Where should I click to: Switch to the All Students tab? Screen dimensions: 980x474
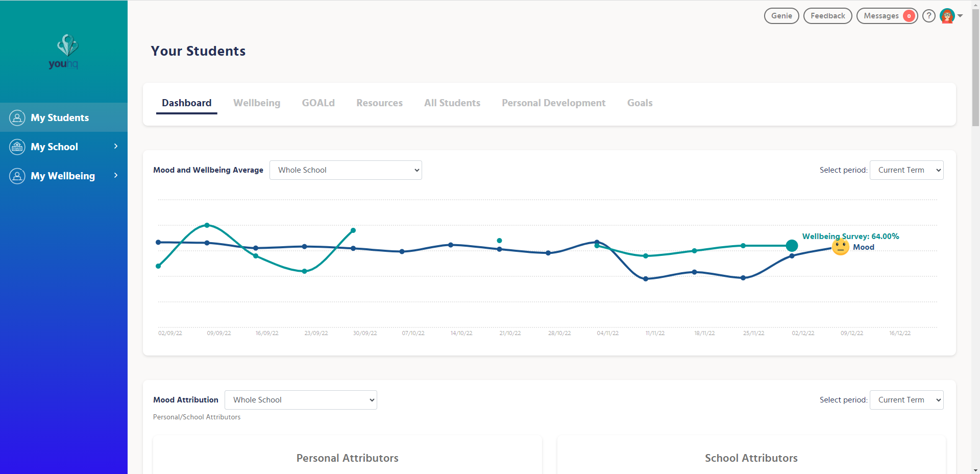pyautogui.click(x=452, y=103)
